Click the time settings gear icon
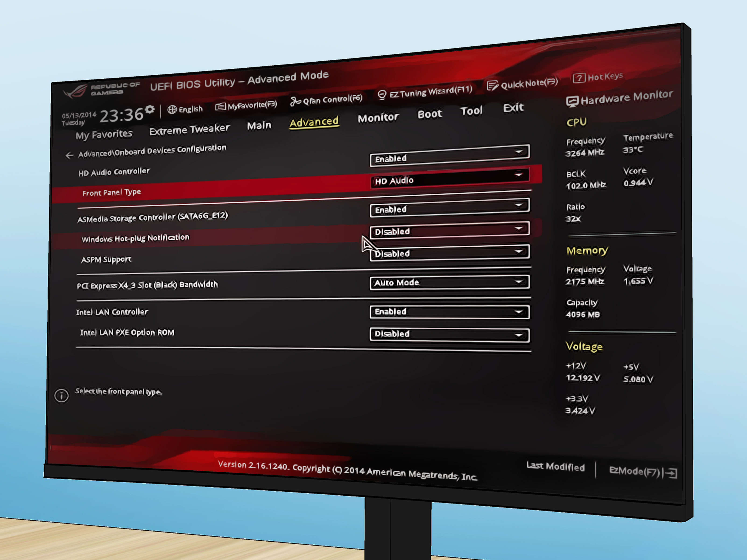Image resolution: width=747 pixels, height=560 pixels. tap(150, 109)
